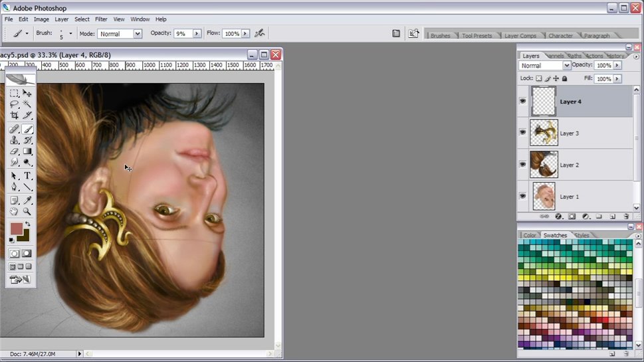Select the Eraser tool
644x362 pixels.
14,151
